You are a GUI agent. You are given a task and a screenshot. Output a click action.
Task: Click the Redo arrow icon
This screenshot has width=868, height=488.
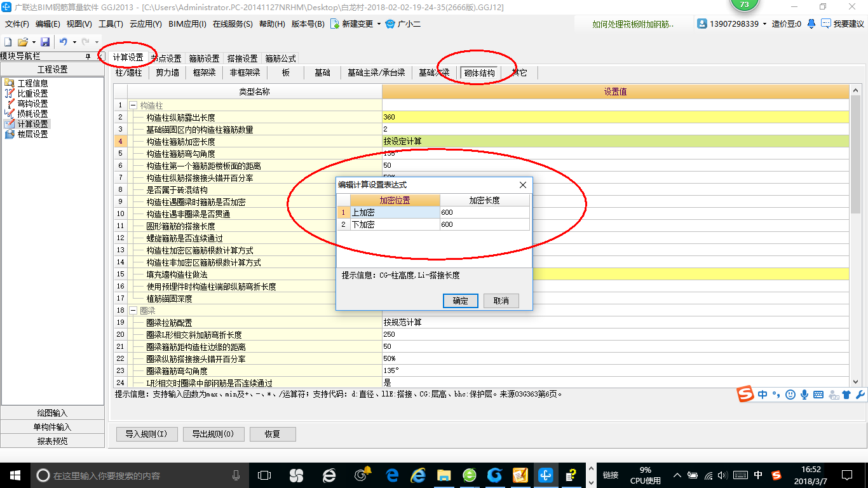point(85,42)
